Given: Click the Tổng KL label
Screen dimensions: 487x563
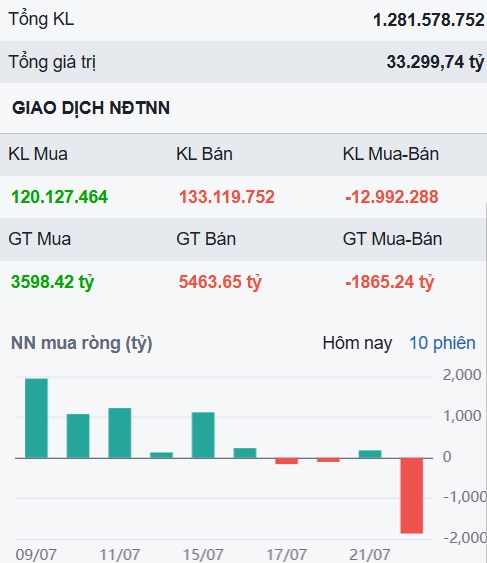Looking at the screenshot, I should point(41,19).
